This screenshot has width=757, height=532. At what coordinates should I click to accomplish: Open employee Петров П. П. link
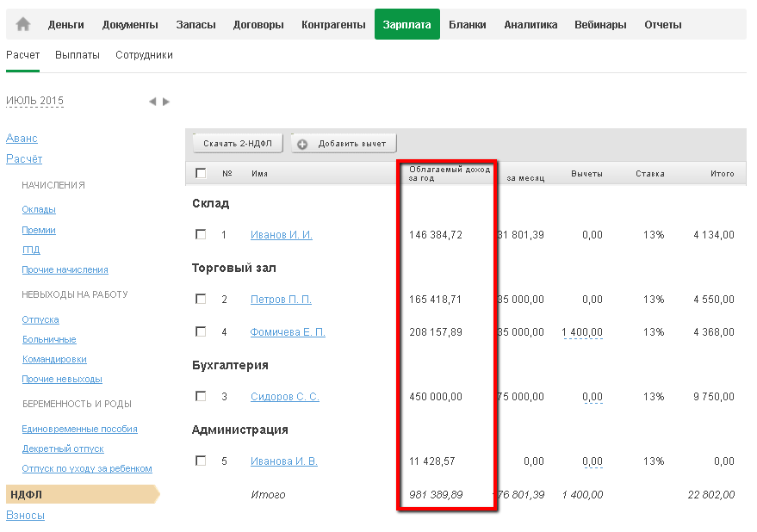tap(281, 300)
